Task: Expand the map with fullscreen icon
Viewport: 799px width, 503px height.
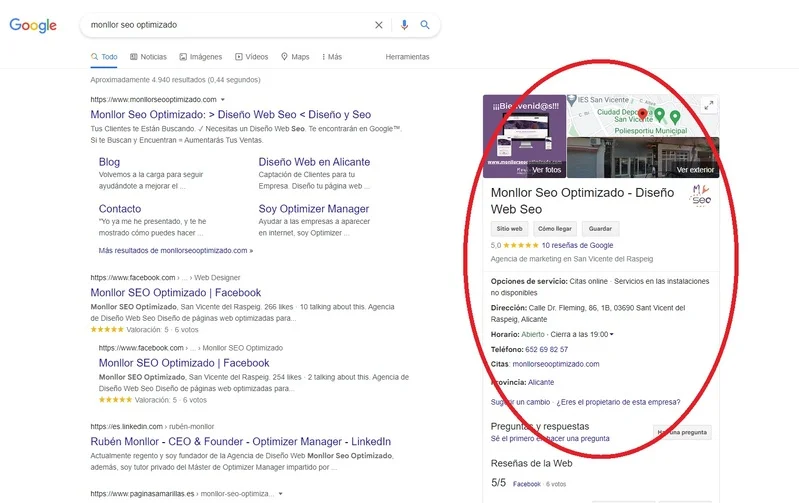Action: 709,105
